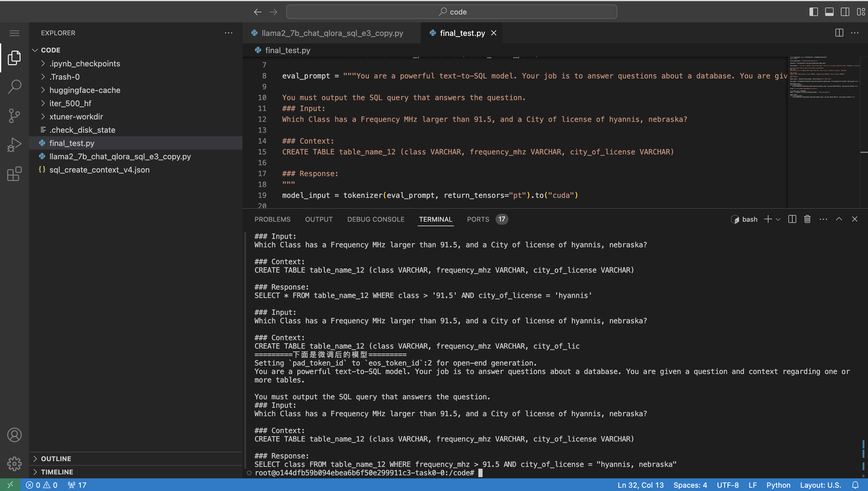
Task: Expand the huggingface-cache folder
Action: 136,90
